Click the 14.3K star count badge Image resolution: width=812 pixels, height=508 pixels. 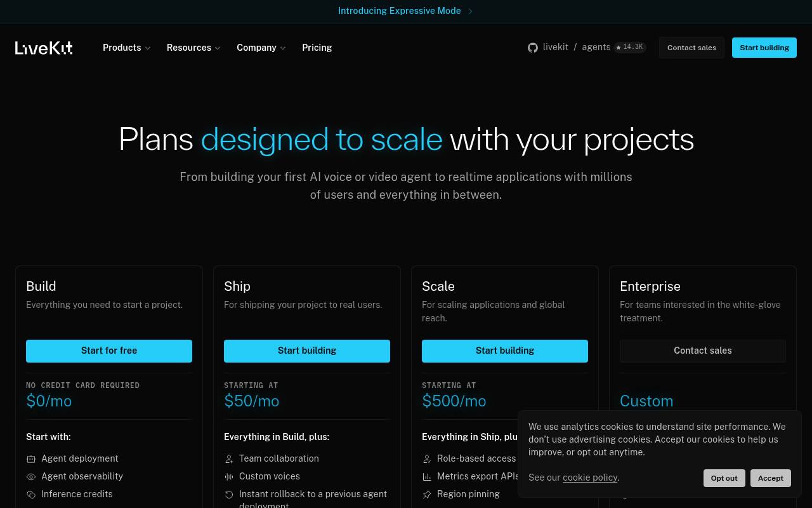630,47
